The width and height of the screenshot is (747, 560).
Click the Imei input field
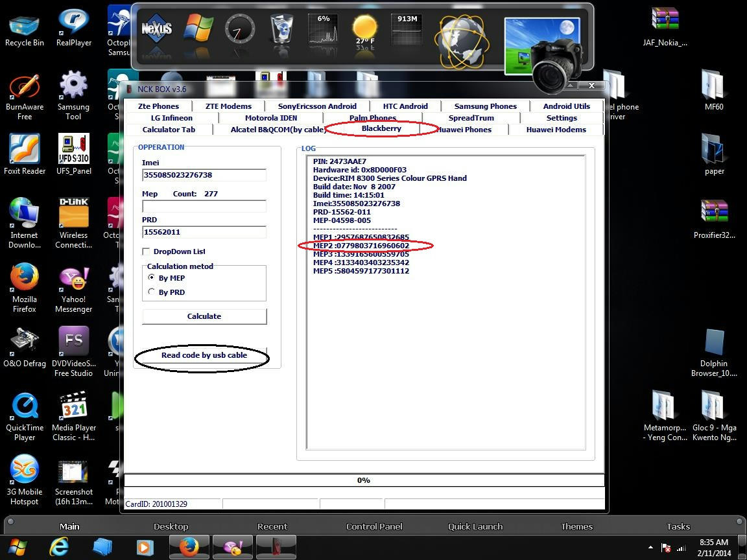(x=204, y=175)
